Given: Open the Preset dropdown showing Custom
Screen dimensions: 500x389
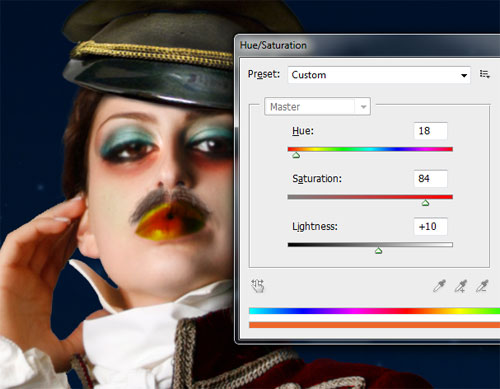Looking at the screenshot, I should pyautogui.click(x=379, y=75).
